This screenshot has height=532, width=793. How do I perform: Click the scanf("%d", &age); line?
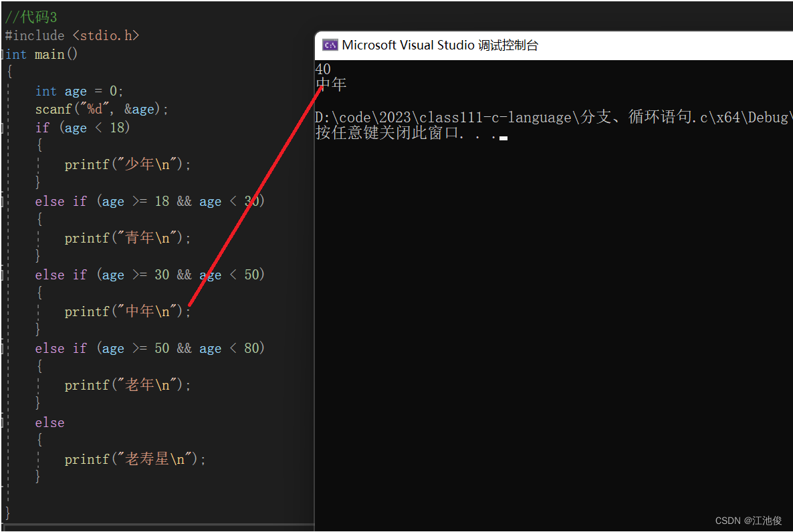point(101,109)
